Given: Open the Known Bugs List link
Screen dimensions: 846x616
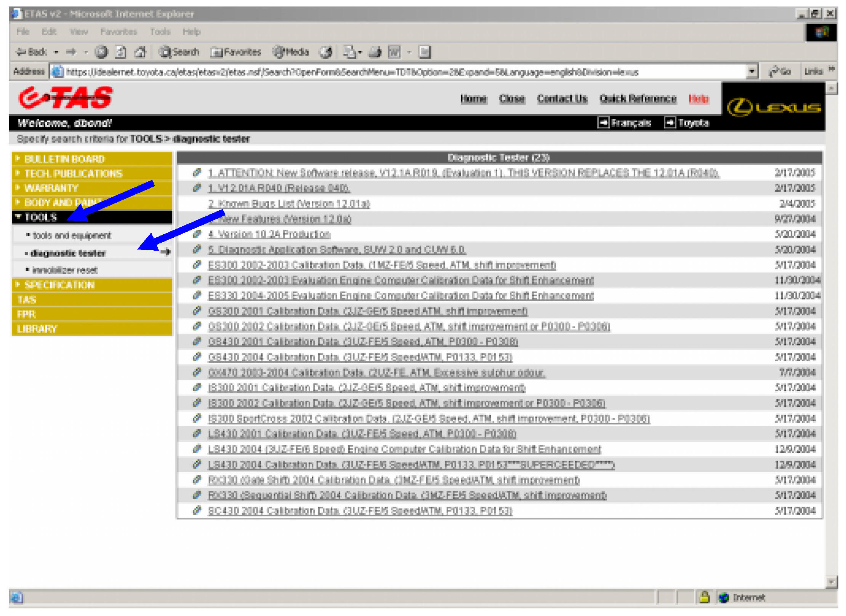Looking at the screenshot, I should (289, 204).
